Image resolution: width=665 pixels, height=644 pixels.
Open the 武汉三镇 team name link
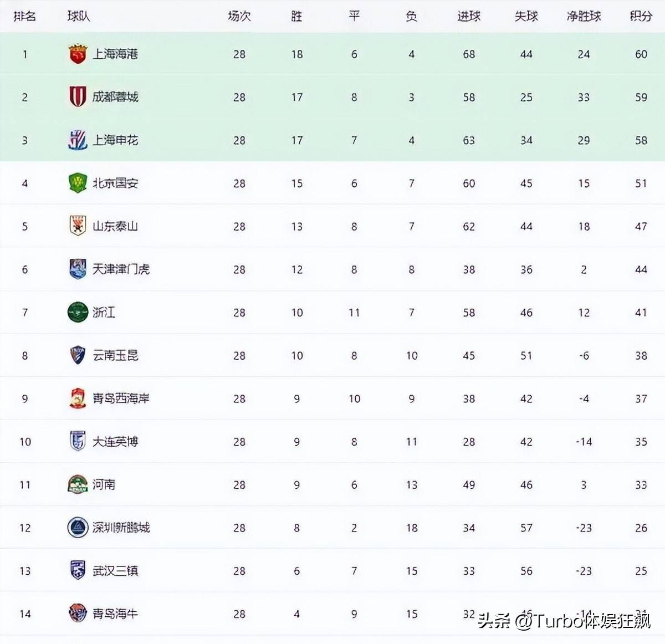click(115, 571)
